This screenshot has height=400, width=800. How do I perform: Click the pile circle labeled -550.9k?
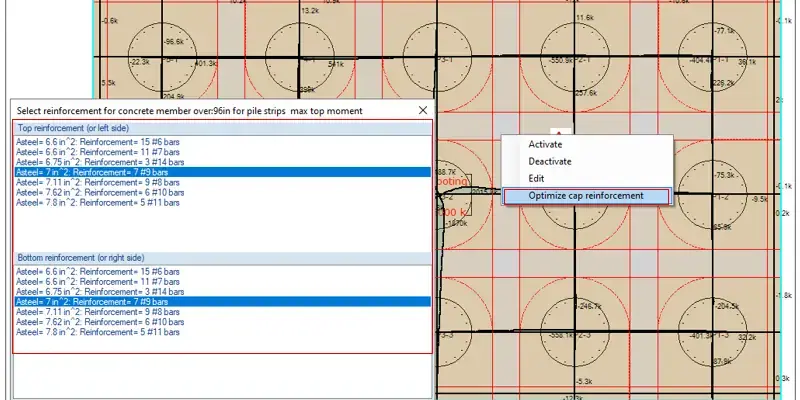[575, 58]
